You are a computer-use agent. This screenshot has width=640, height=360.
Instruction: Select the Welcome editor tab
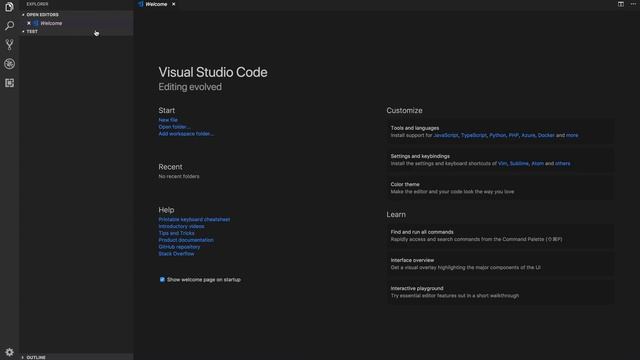tap(156, 4)
